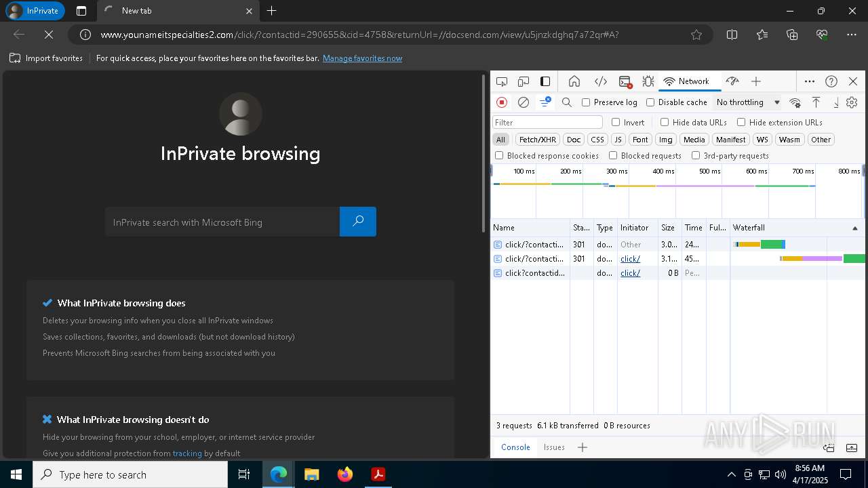Filter requests by CSS type
This screenshot has height=488, width=868.
pos(597,140)
